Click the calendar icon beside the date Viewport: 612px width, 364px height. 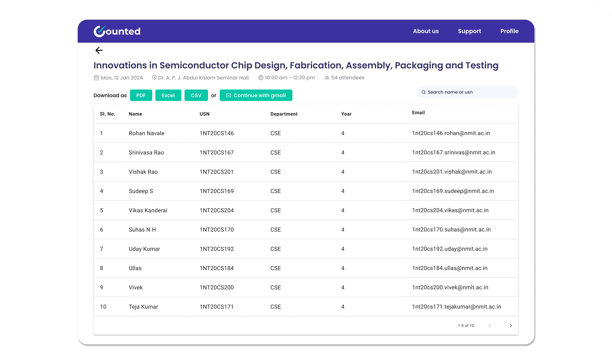point(96,78)
